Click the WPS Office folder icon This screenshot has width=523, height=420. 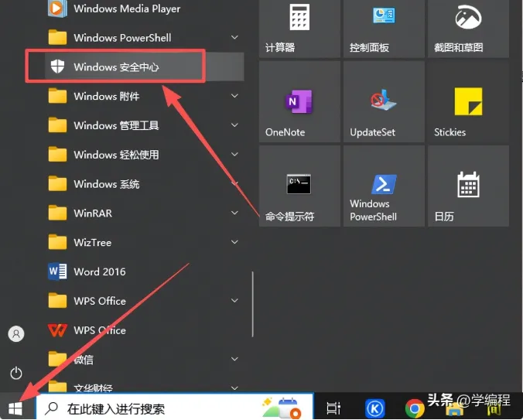[57, 301]
